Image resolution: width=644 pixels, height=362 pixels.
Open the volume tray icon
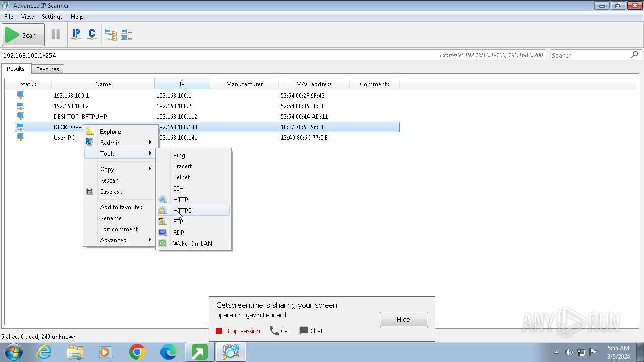[x=569, y=352]
